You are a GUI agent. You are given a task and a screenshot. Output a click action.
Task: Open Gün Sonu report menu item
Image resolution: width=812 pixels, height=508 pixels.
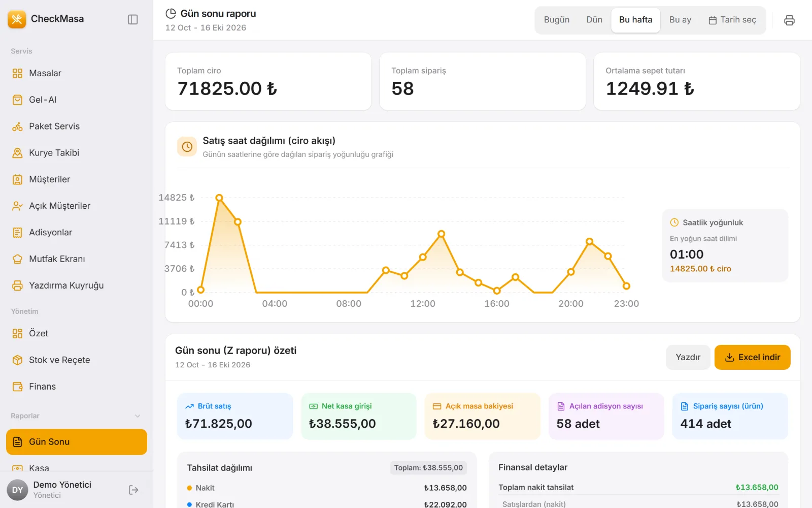point(77,442)
